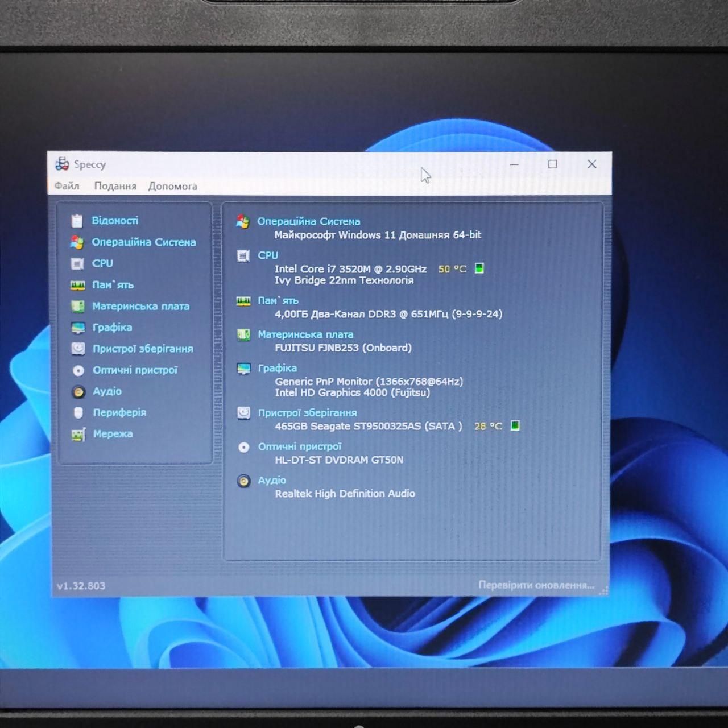Open the Відомості section
The height and width of the screenshot is (728, 728).
[x=115, y=220]
